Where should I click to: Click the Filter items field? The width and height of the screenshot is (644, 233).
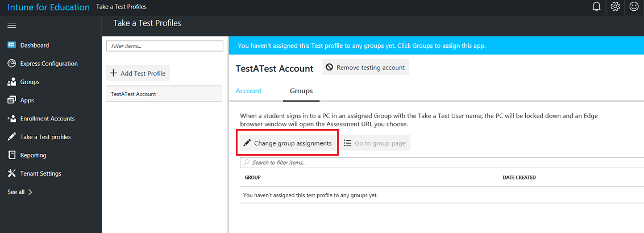click(x=165, y=46)
